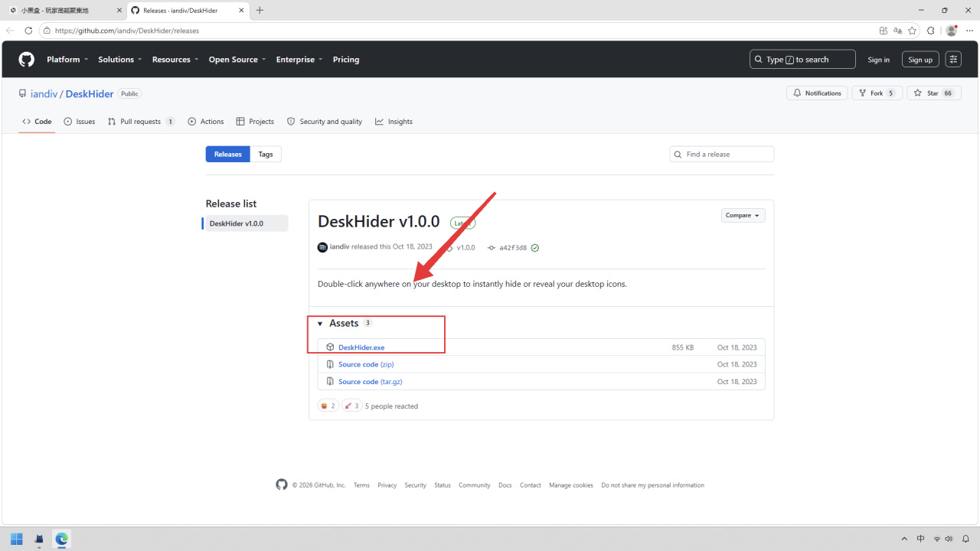Click the GitHub logo in the footer
The width and height of the screenshot is (980, 551).
[x=282, y=484]
